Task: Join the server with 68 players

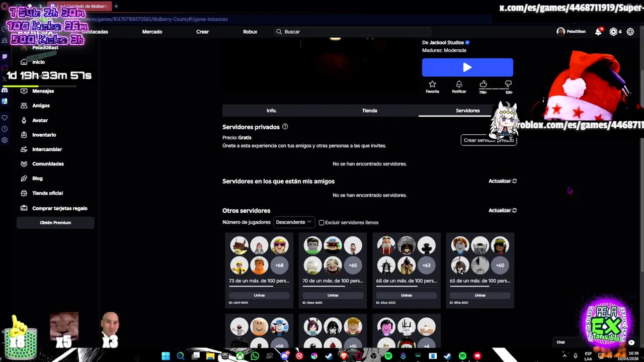Action: tap(406, 295)
